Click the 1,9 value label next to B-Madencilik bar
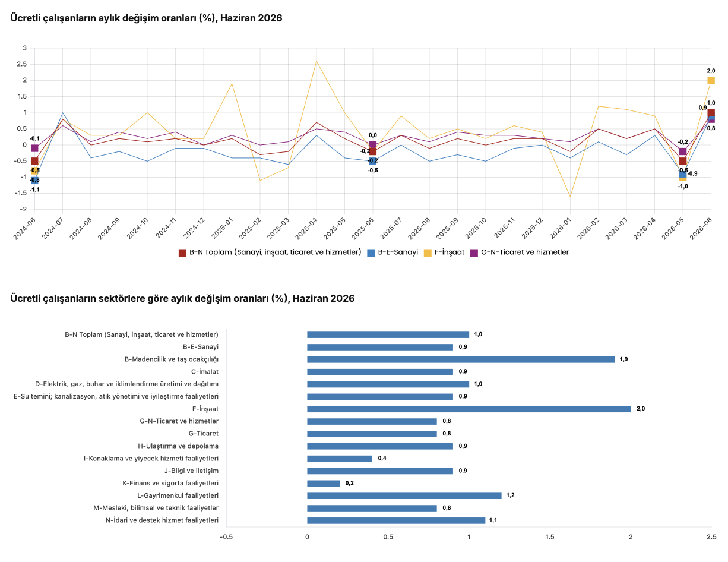Image resolution: width=728 pixels, height=562 pixels. pyautogui.click(x=623, y=359)
